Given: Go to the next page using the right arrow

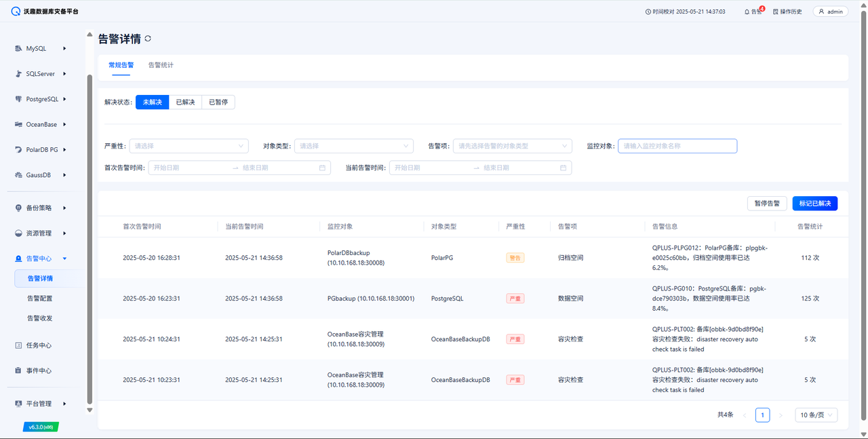Looking at the screenshot, I should pos(781,415).
